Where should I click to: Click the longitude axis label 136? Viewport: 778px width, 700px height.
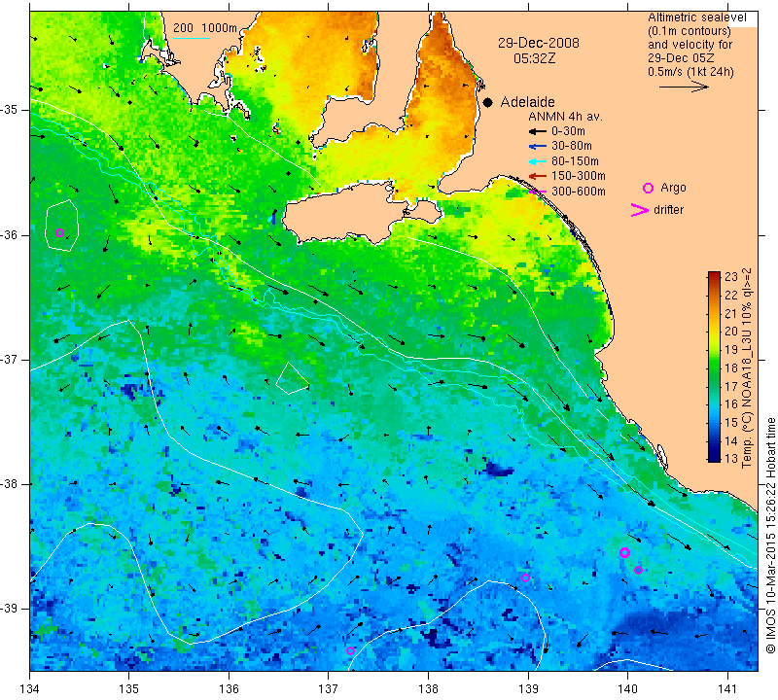pyautogui.click(x=229, y=689)
